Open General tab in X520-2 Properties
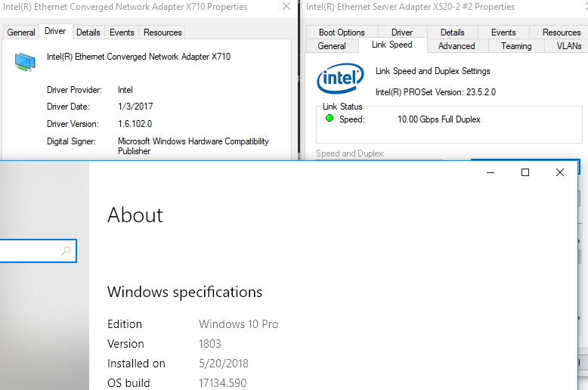 (x=332, y=46)
